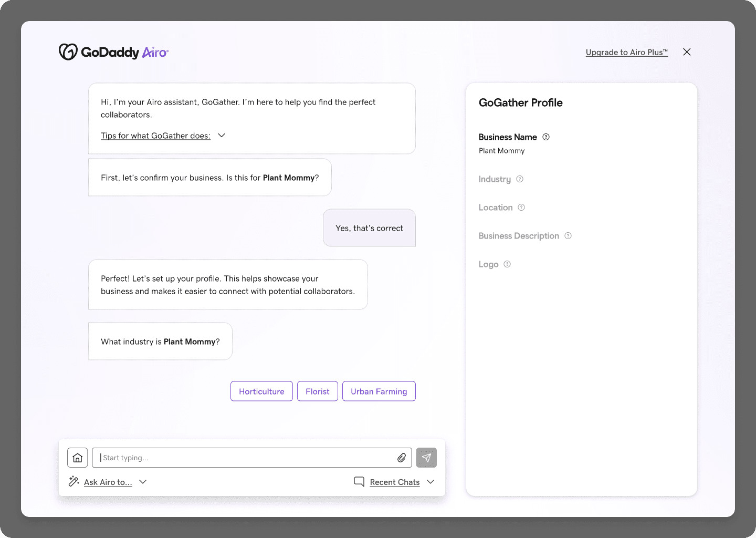Click the 'What industry is Plant Mommy?' message
The height and width of the screenshot is (538, 756).
160,342
